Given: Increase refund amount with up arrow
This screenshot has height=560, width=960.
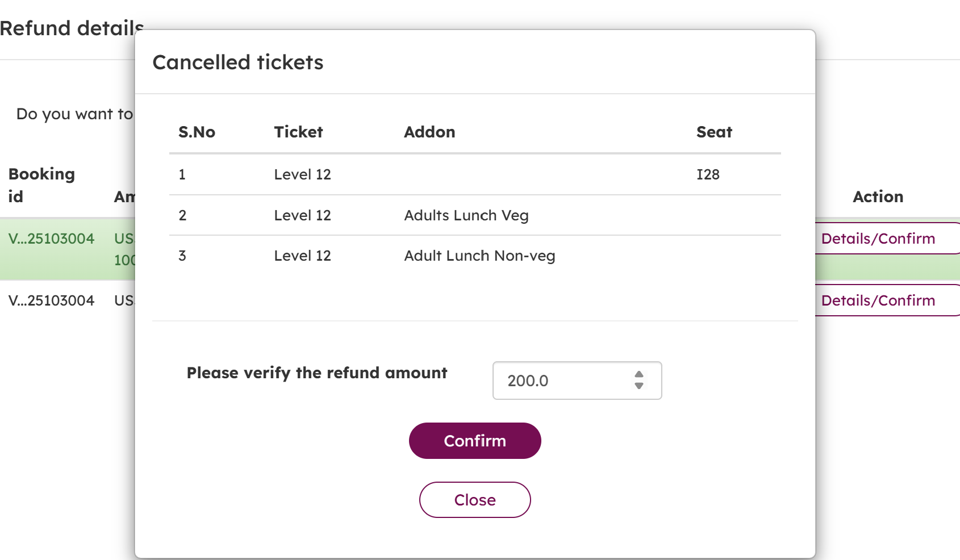Looking at the screenshot, I should (x=639, y=375).
